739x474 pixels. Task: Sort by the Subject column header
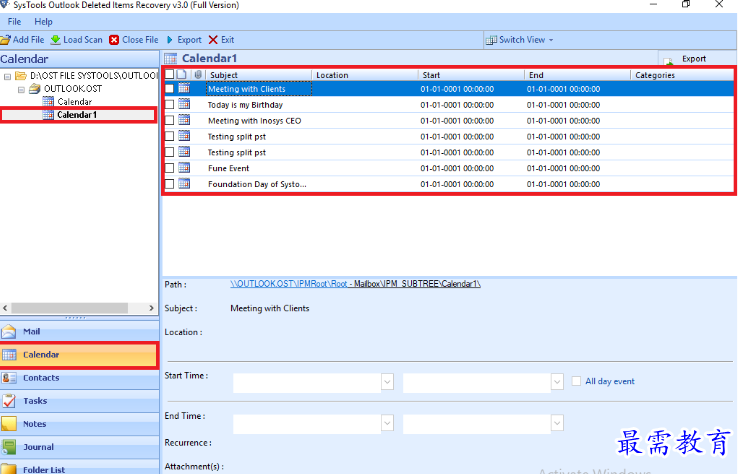258,75
